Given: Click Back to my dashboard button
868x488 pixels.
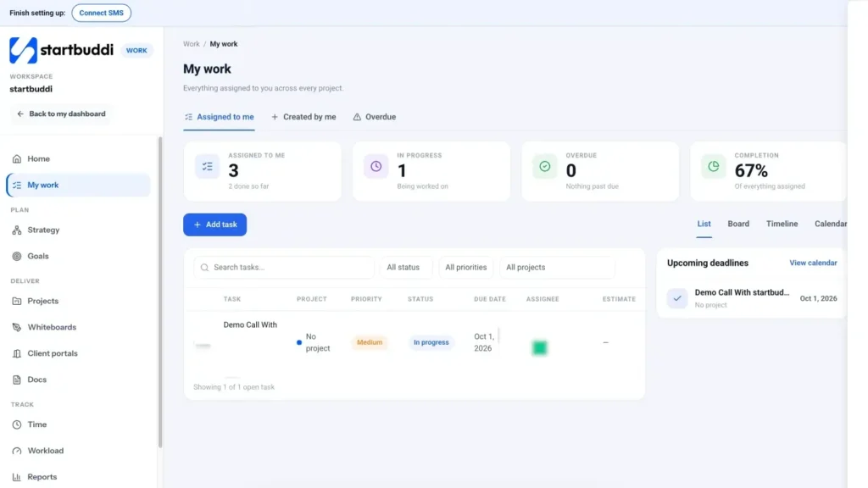Looking at the screenshot, I should [x=61, y=114].
